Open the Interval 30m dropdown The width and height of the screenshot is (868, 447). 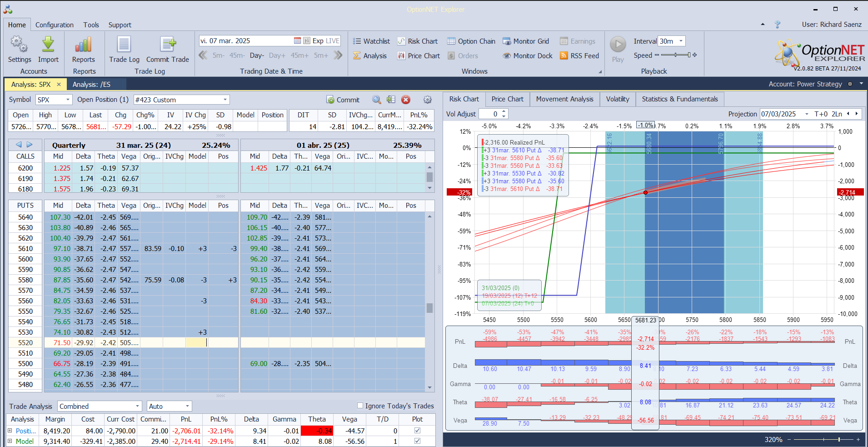point(681,41)
